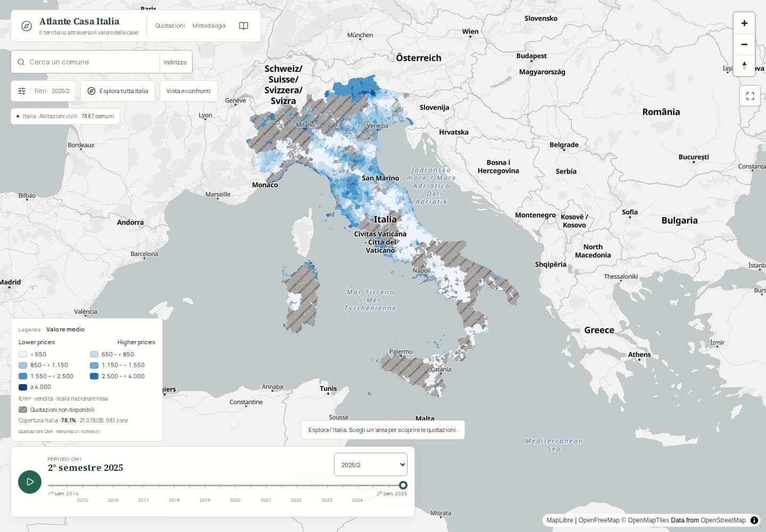Zoom in the map with plus

[744, 23]
